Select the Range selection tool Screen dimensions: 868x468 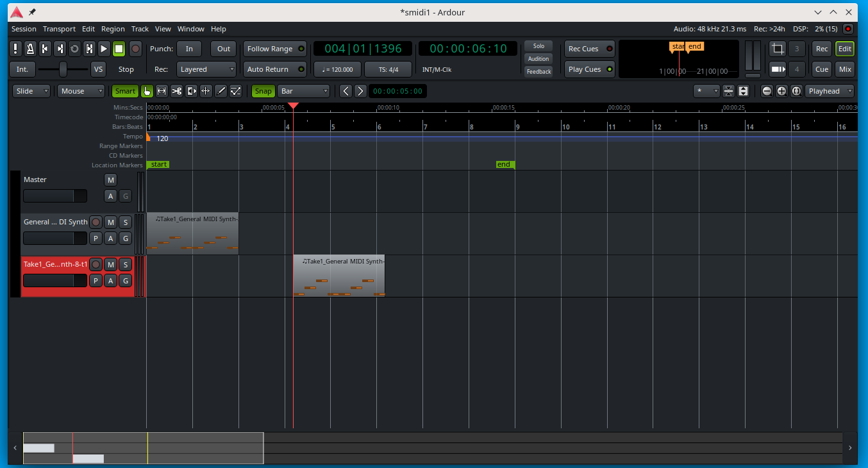click(x=162, y=91)
